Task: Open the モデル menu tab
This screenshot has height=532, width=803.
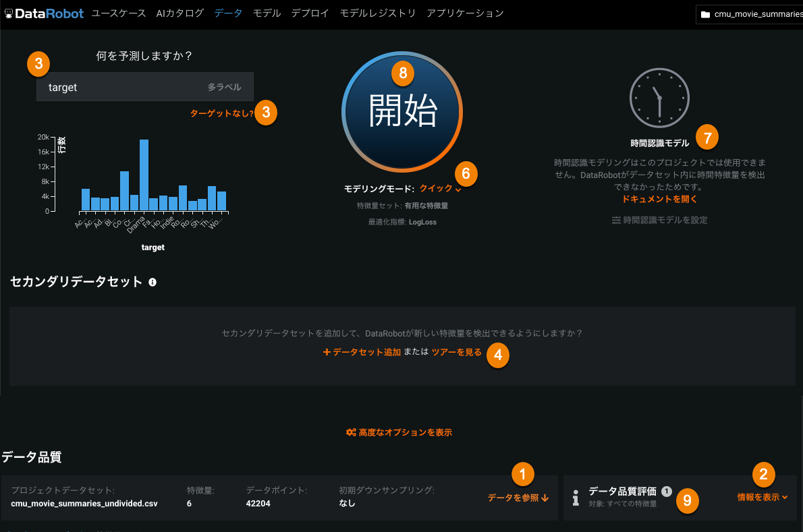Action: pos(267,13)
